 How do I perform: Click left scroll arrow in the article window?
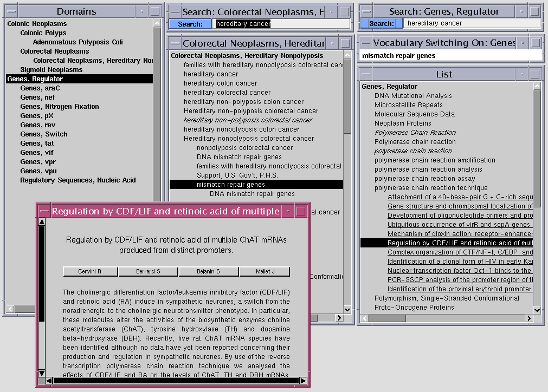pos(48,381)
